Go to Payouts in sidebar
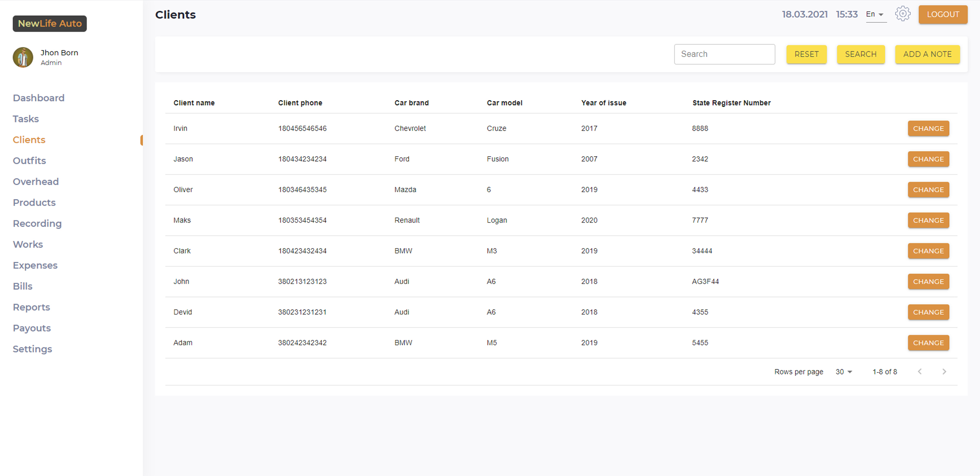Image resolution: width=980 pixels, height=476 pixels. (x=32, y=328)
